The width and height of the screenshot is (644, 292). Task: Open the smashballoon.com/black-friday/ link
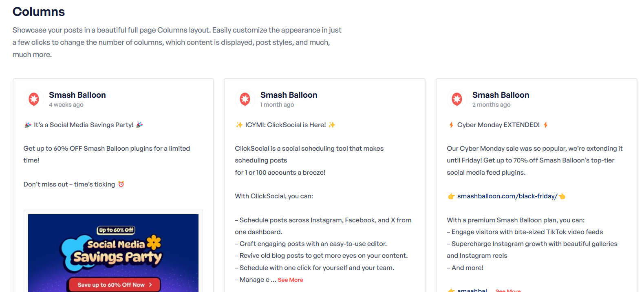click(x=507, y=196)
